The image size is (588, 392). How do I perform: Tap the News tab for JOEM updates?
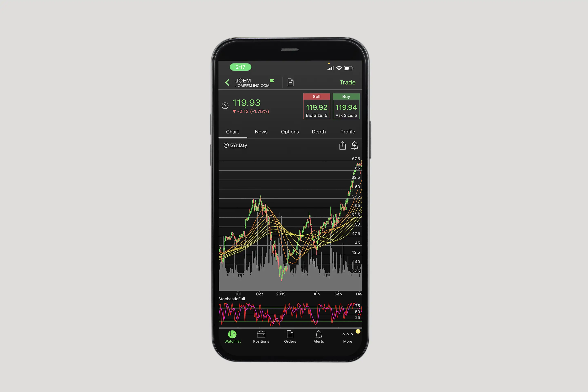[261, 131]
